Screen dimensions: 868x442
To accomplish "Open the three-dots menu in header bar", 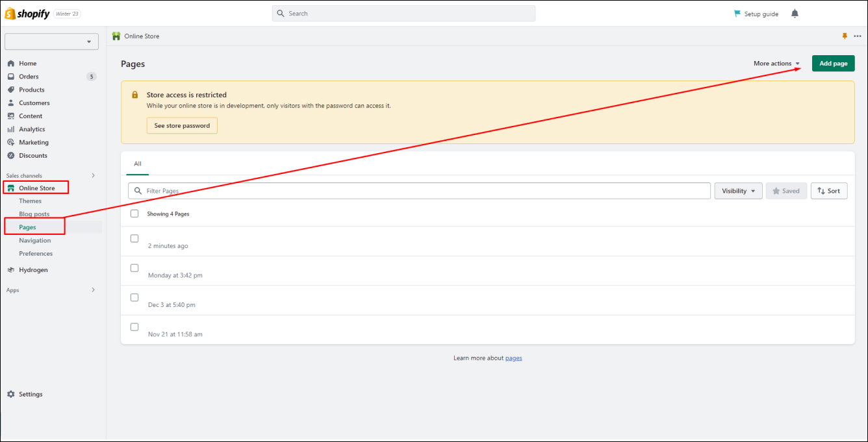I will pyautogui.click(x=858, y=36).
